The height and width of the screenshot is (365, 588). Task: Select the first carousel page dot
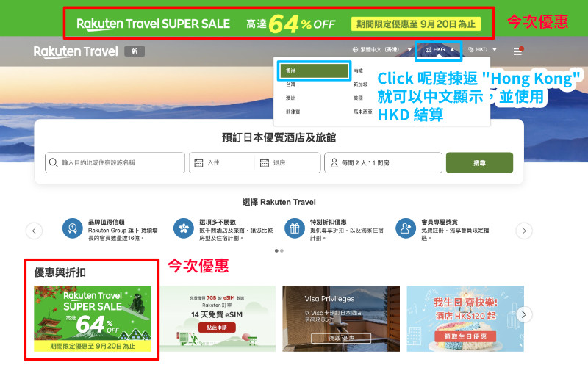coord(276,250)
